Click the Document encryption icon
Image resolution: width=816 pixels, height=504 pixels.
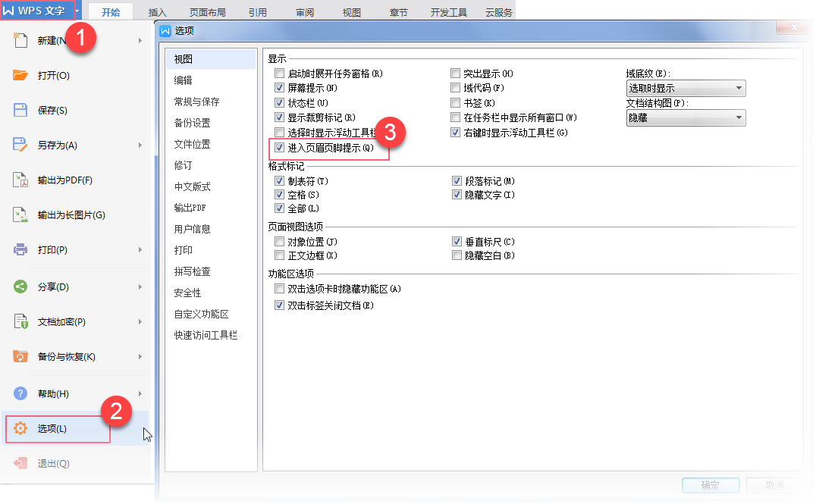click(20, 321)
